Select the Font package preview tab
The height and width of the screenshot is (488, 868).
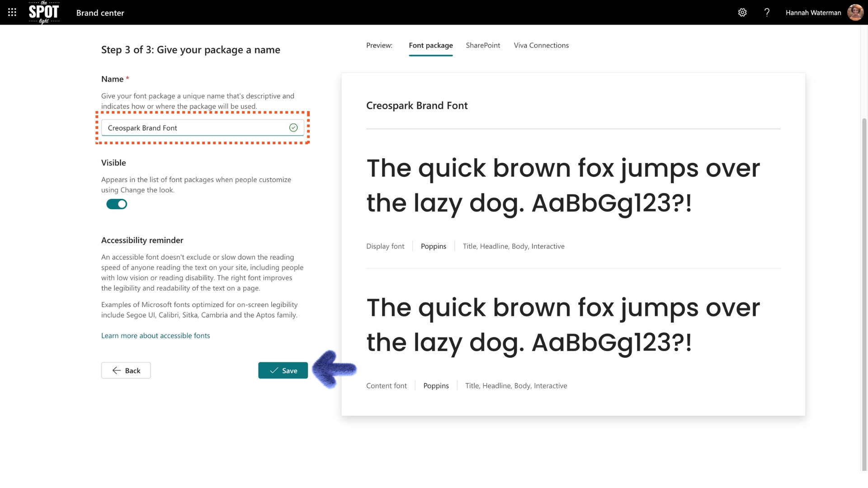430,45
